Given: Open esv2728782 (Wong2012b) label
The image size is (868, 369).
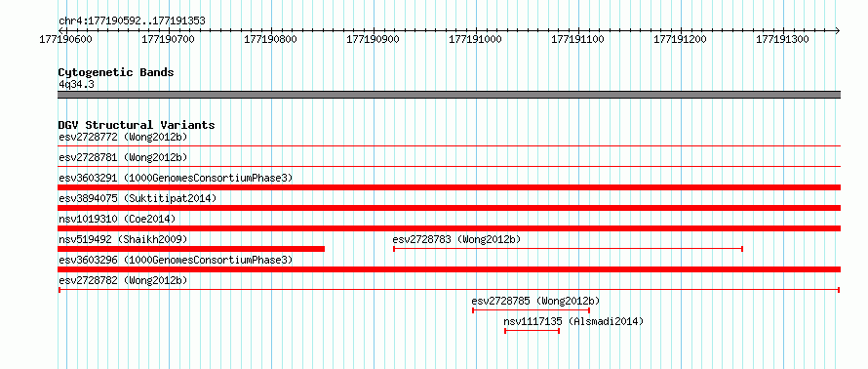Looking at the screenshot, I should [124, 280].
